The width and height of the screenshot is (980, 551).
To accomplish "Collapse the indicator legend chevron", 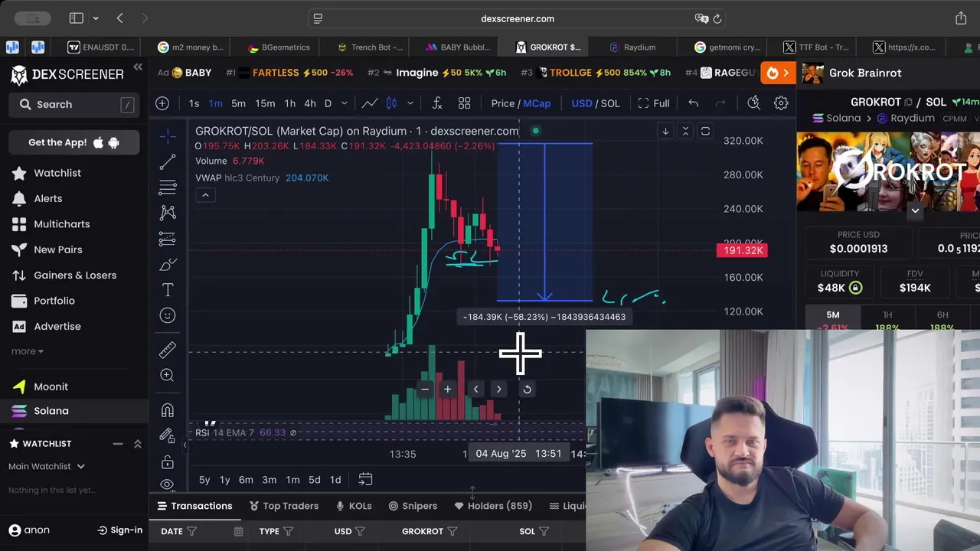I will tap(205, 195).
